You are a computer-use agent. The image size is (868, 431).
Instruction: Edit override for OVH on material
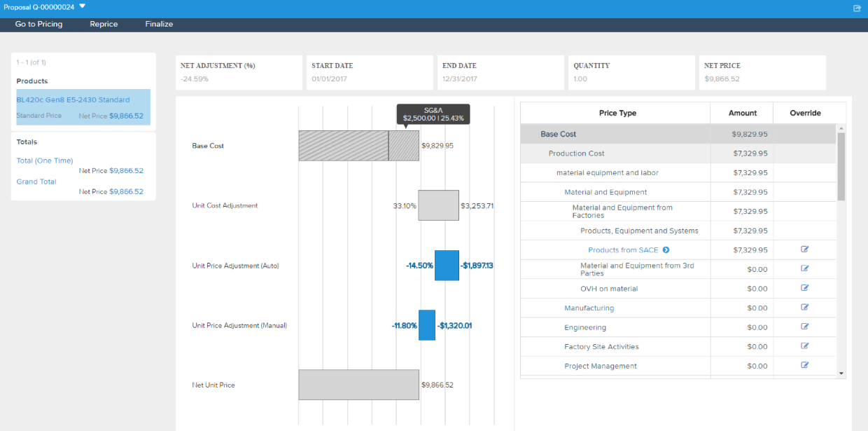pyautogui.click(x=805, y=288)
